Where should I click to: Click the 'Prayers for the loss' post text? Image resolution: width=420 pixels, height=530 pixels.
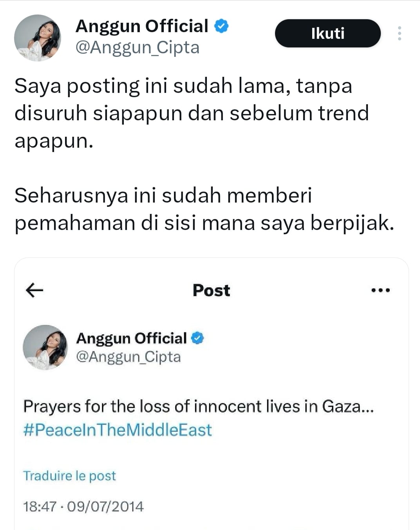[198, 406]
